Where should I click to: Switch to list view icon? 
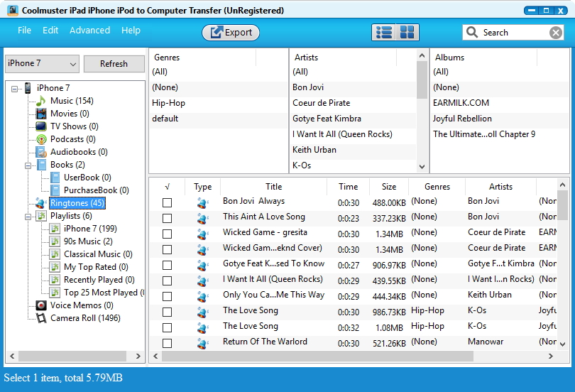coord(384,32)
